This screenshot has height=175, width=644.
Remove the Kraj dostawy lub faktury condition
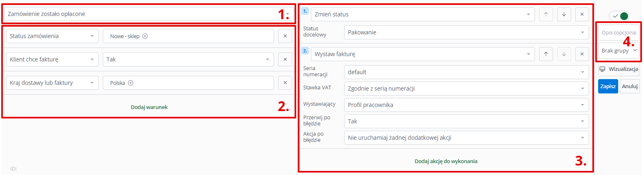pyautogui.click(x=285, y=83)
